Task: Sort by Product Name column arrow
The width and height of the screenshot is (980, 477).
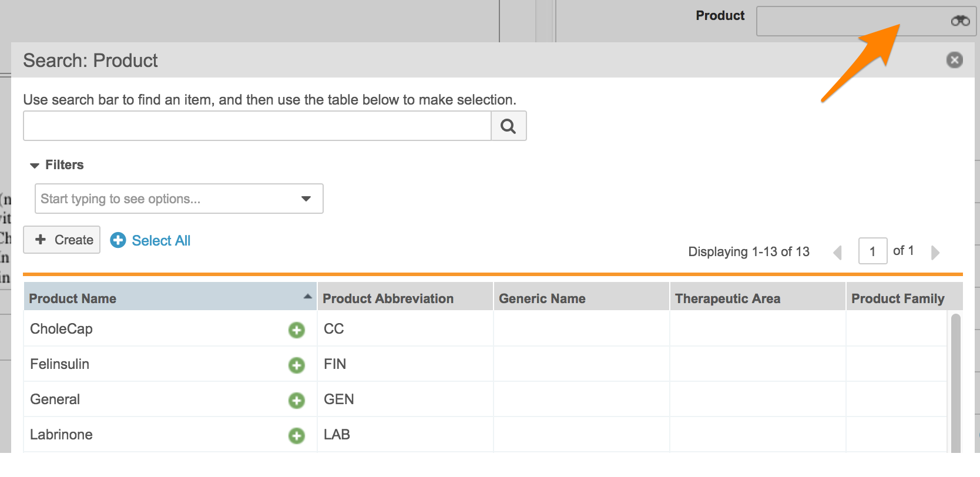Action: (x=307, y=297)
